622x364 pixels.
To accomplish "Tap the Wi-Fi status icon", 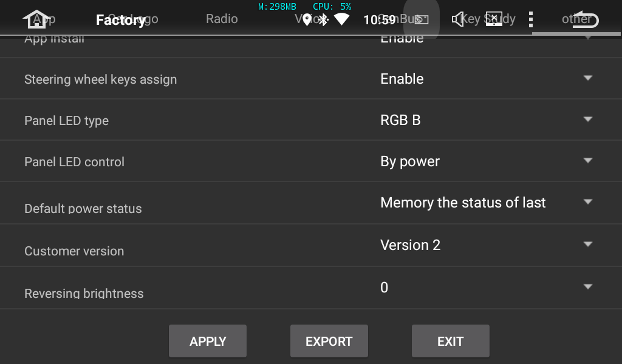I will (x=342, y=19).
